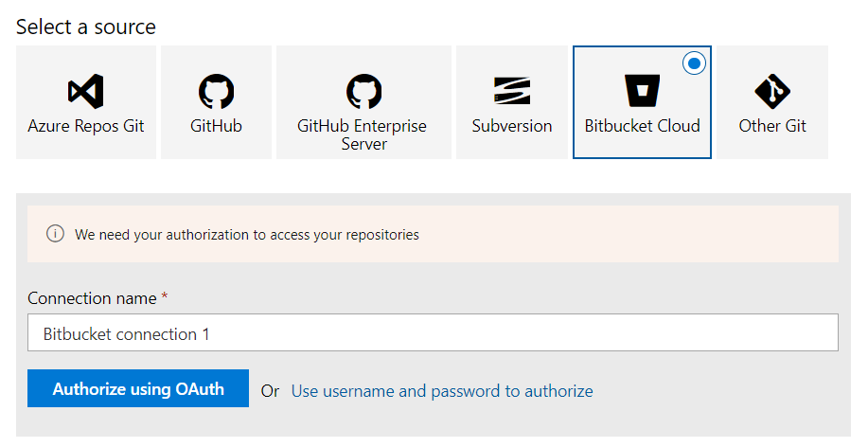Click the authorization notice message text
The height and width of the screenshot is (447, 868).
pyautogui.click(x=247, y=235)
